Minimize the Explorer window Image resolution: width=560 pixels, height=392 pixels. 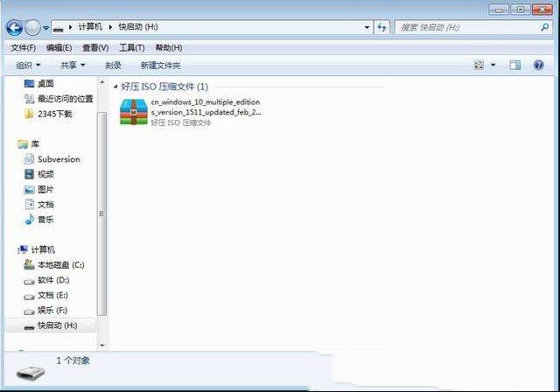499,10
